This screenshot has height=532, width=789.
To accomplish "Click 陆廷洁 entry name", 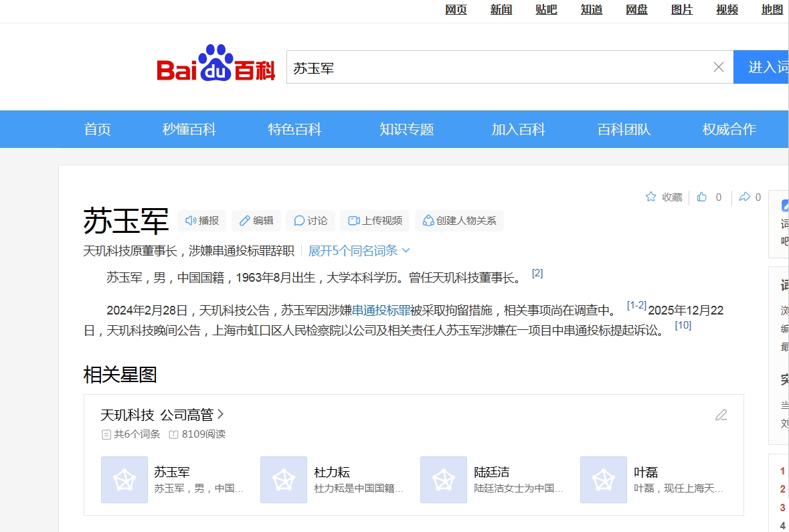I will tap(492, 472).
